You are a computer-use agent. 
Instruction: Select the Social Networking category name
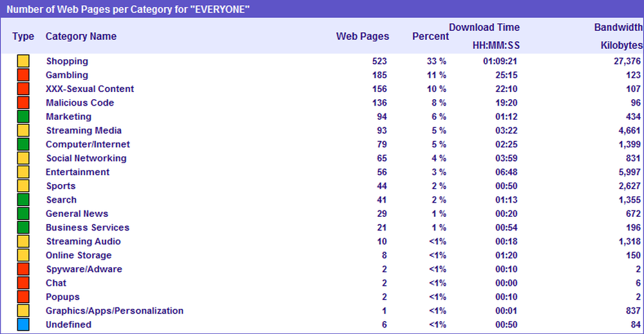86,158
